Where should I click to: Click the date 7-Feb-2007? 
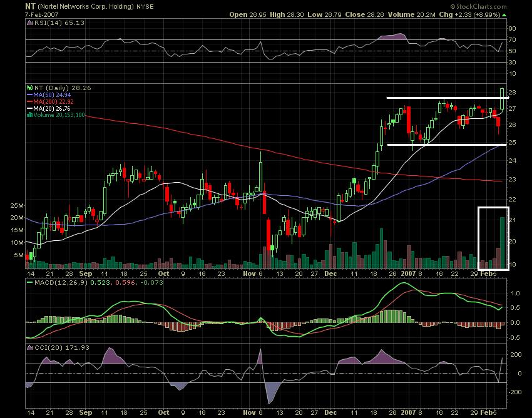coord(41,15)
